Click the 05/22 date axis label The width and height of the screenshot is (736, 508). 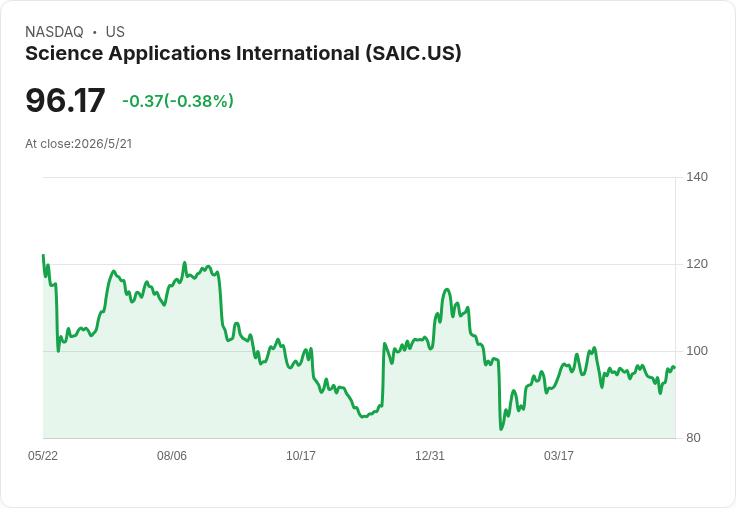coord(43,455)
